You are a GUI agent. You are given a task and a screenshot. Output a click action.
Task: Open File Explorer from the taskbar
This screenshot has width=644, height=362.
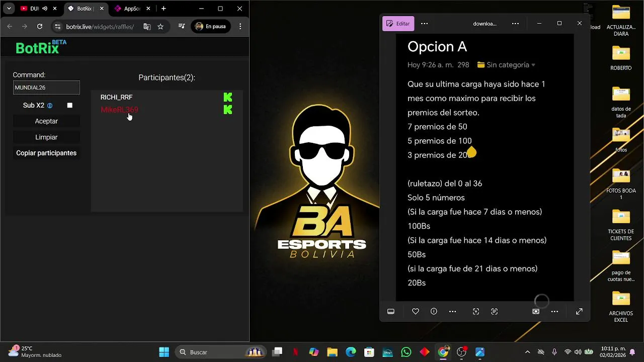[332, 352]
